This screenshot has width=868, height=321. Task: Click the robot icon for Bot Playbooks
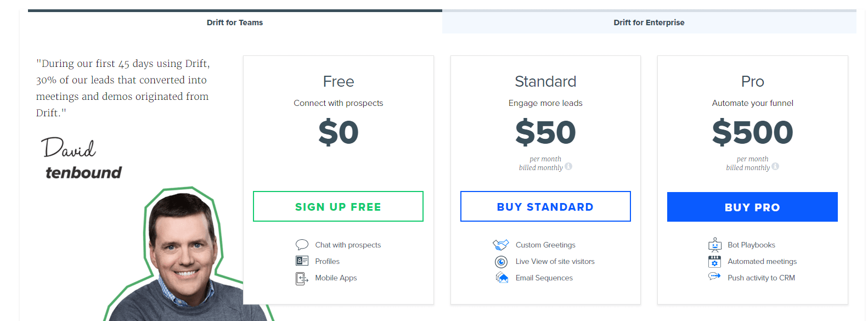coord(715,244)
